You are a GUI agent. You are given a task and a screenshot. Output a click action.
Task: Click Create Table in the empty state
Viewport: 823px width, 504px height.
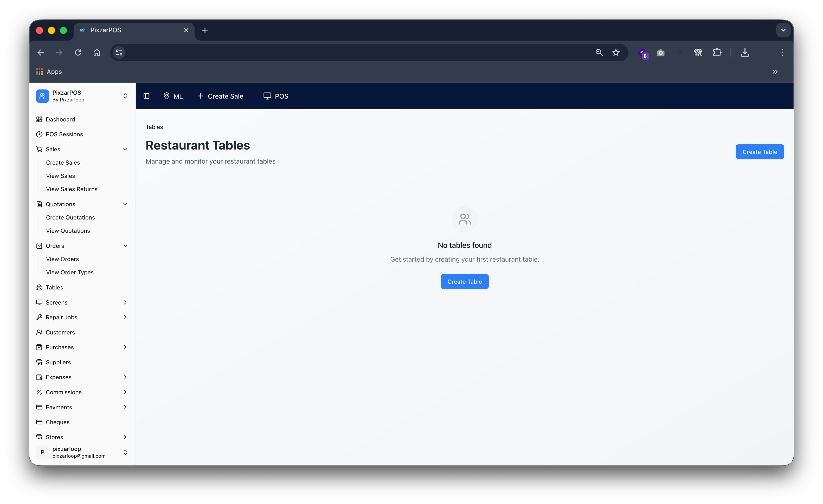[x=464, y=281]
